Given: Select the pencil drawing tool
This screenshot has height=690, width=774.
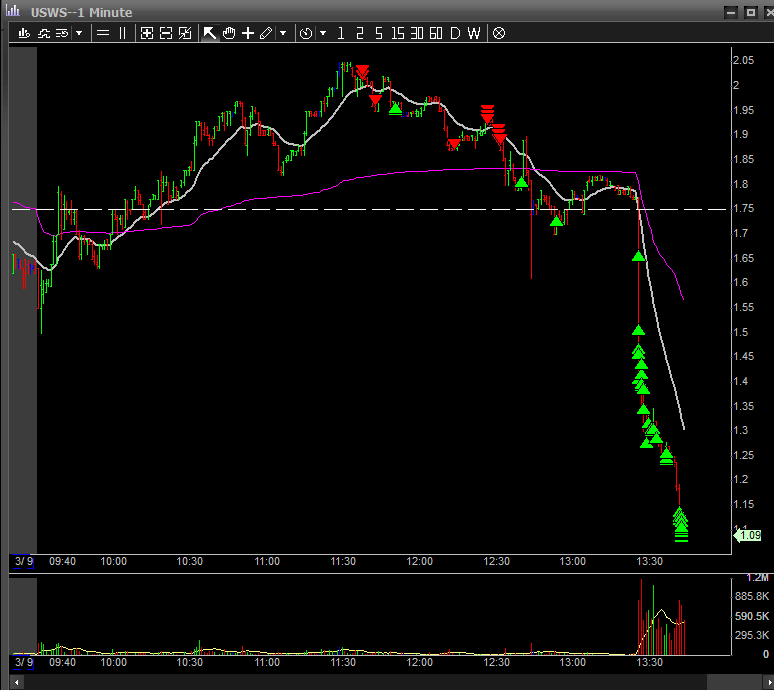Looking at the screenshot, I should [x=266, y=33].
